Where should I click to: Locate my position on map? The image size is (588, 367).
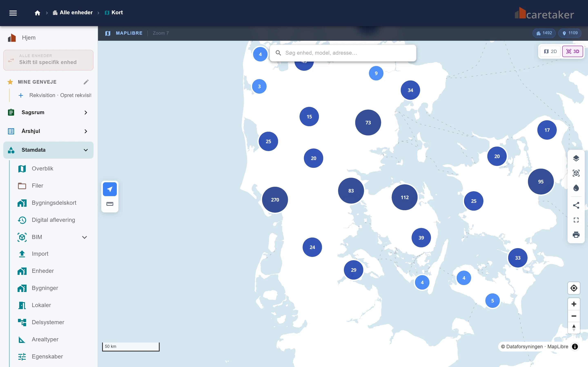(x=574, y=288)
